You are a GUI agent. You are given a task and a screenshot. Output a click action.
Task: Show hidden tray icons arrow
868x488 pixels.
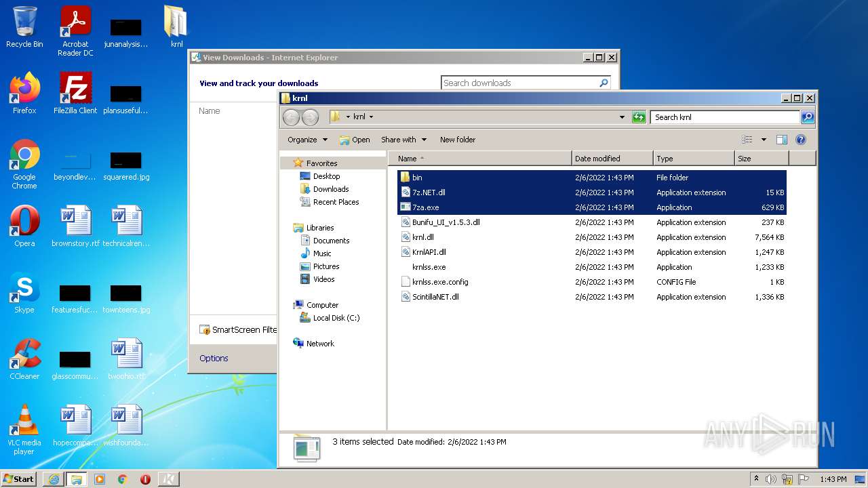(x=756, y=479)
